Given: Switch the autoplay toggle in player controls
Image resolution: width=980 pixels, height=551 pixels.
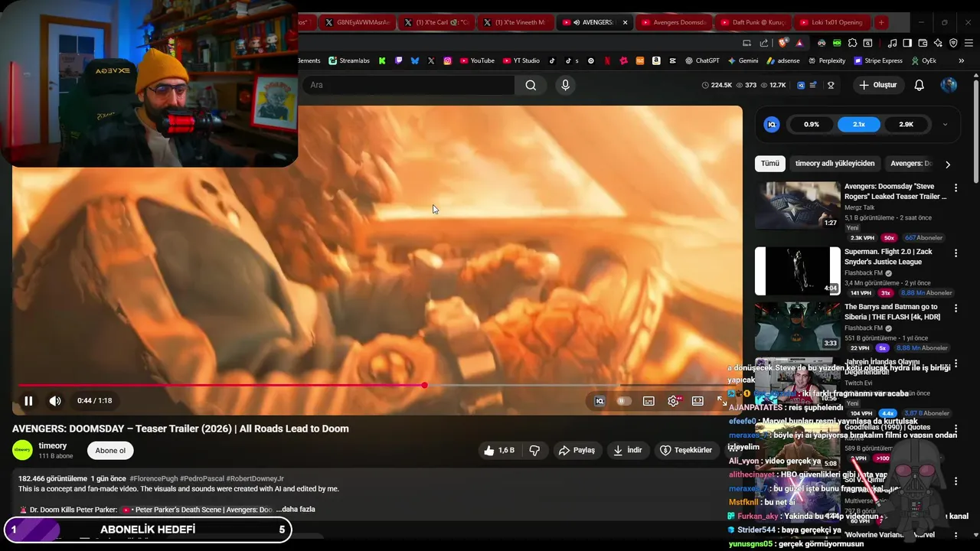Looking at the screenshot, I should tap(624, 401).
